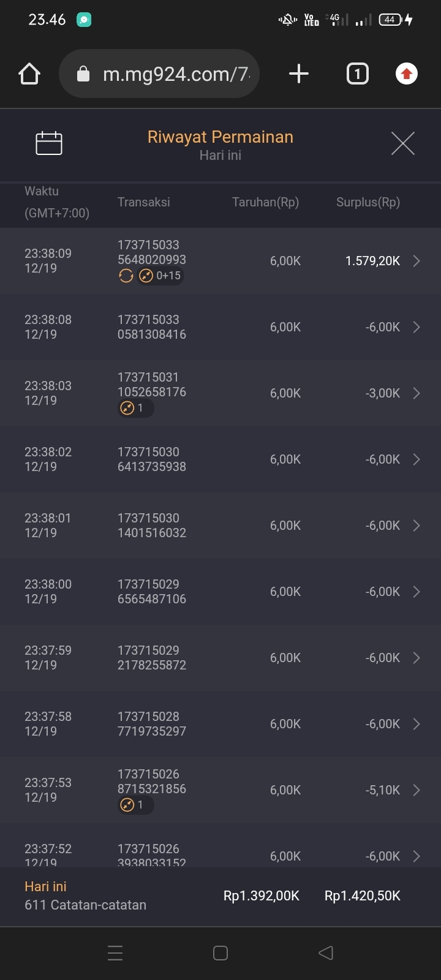This screenshot has width=441, height=980.
Task: Tap the Android recent apps menu button
Action: [x=115, y=953]
